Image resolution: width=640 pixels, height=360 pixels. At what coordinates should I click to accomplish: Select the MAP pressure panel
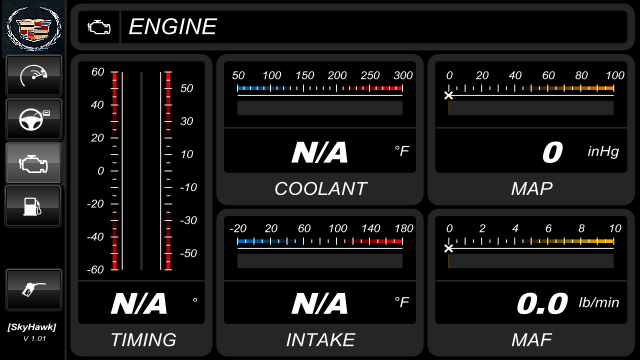[531, 130]
